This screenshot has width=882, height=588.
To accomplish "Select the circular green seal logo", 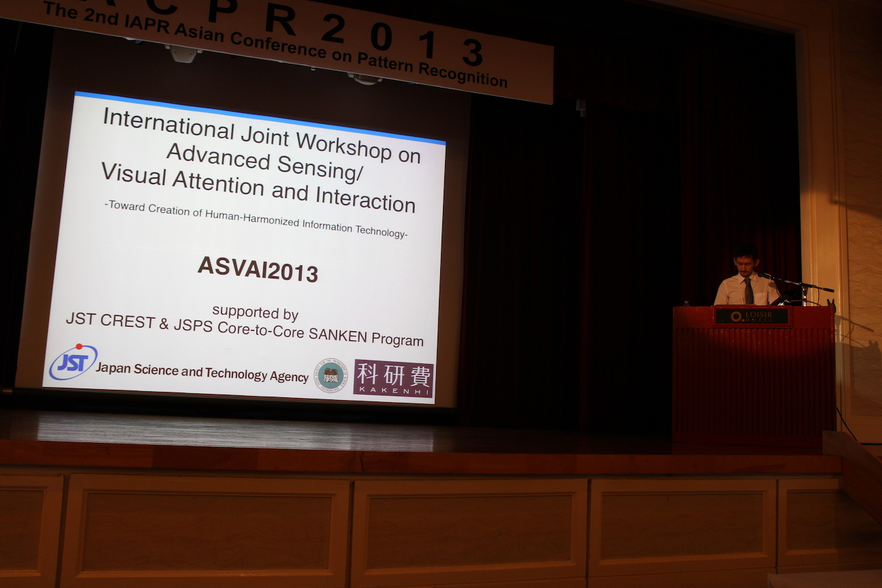I will point(330,376).
